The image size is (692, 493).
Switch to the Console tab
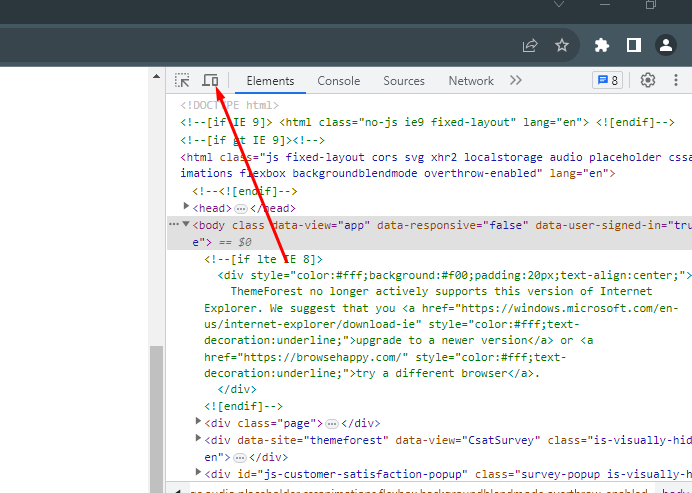pyautogui.click(x=338, y=81)
